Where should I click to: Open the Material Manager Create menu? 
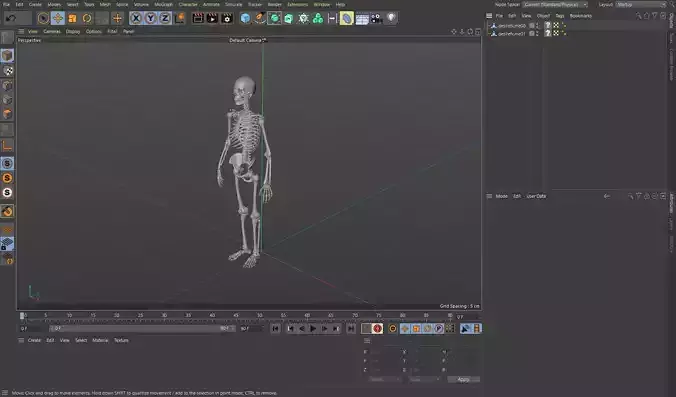click(34, 341)
